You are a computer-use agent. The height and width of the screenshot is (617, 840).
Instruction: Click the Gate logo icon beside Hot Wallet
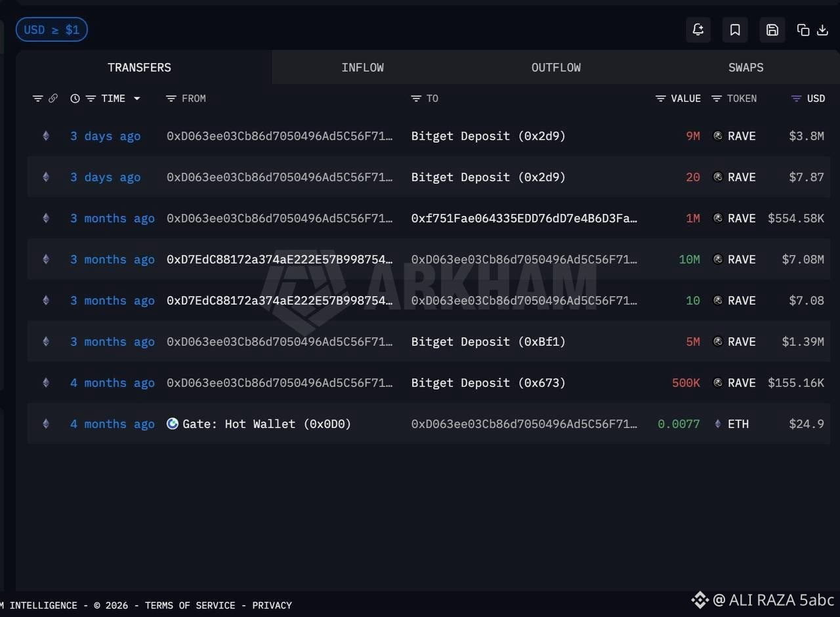click(173, 424)
